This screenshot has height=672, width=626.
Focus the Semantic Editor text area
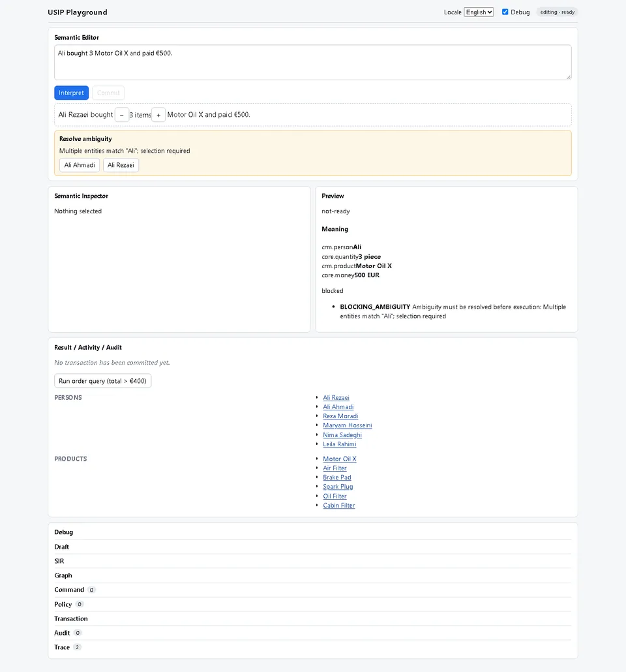tap(313, 62)
